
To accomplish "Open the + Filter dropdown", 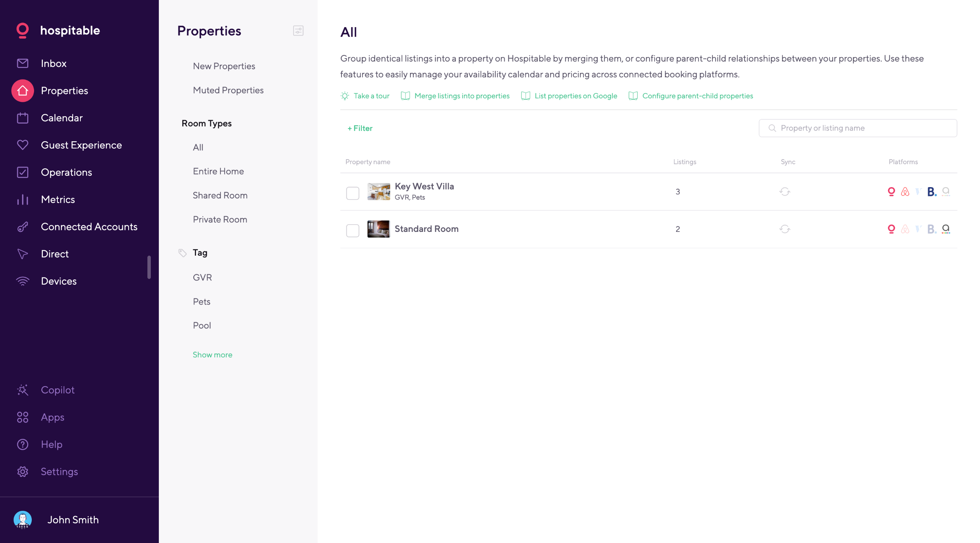I will 360,128.
